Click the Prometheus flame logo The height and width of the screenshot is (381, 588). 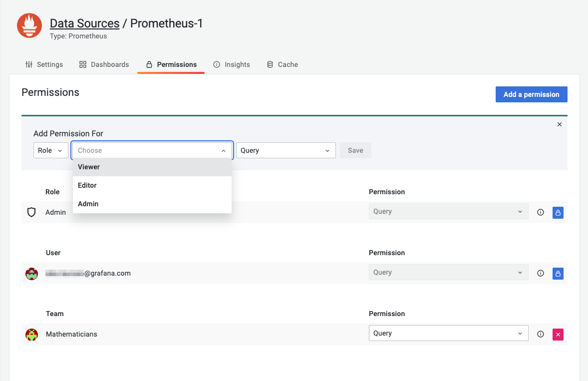(x=29, y=25)
